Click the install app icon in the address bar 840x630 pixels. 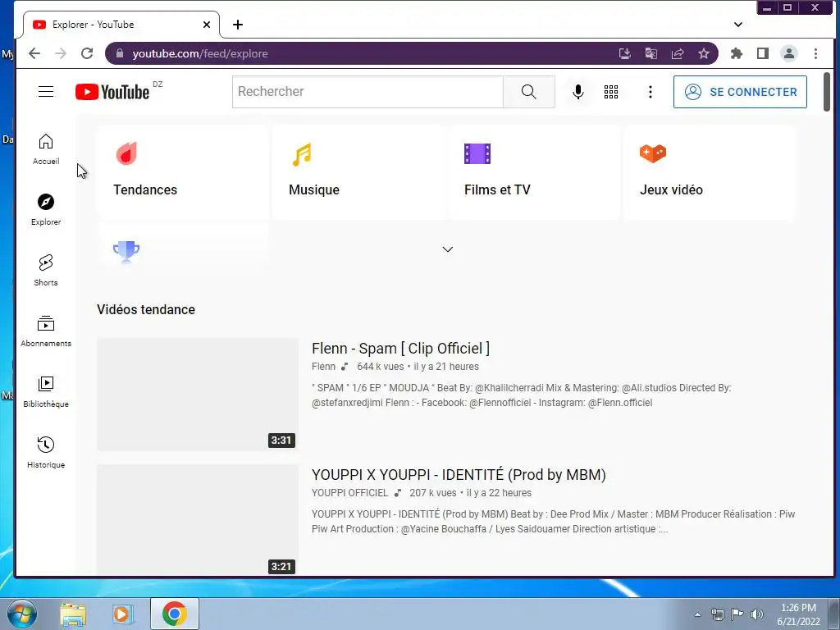[624, 53]
